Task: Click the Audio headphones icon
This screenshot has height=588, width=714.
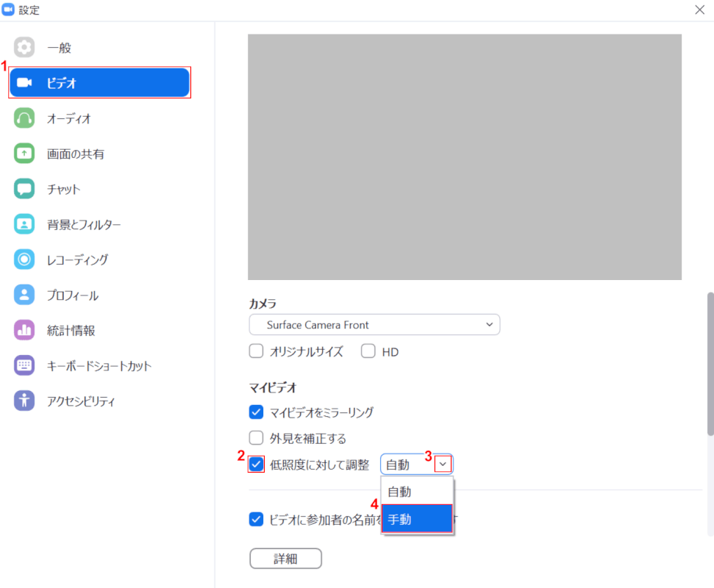Action: 24,118
